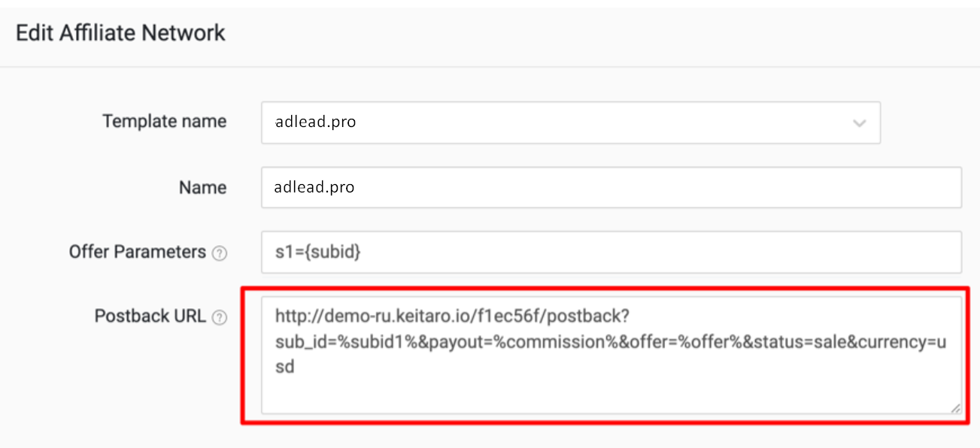Click the adlead.pro text in Name field
The height and width of the screenshot is (448, 980).
coord(314,187)
